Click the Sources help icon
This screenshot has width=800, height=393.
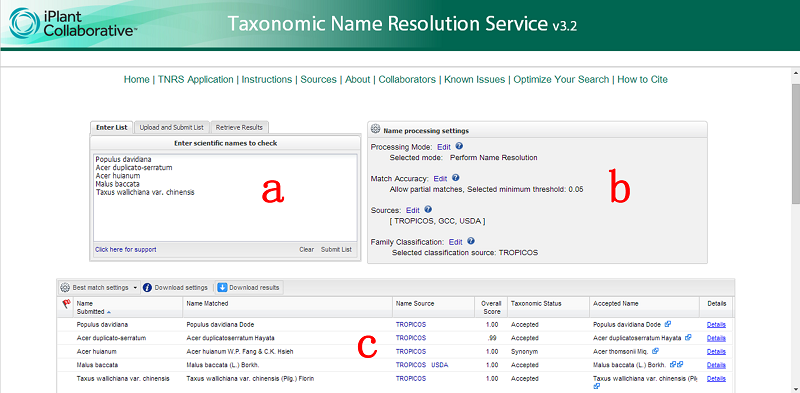point(428,209)
